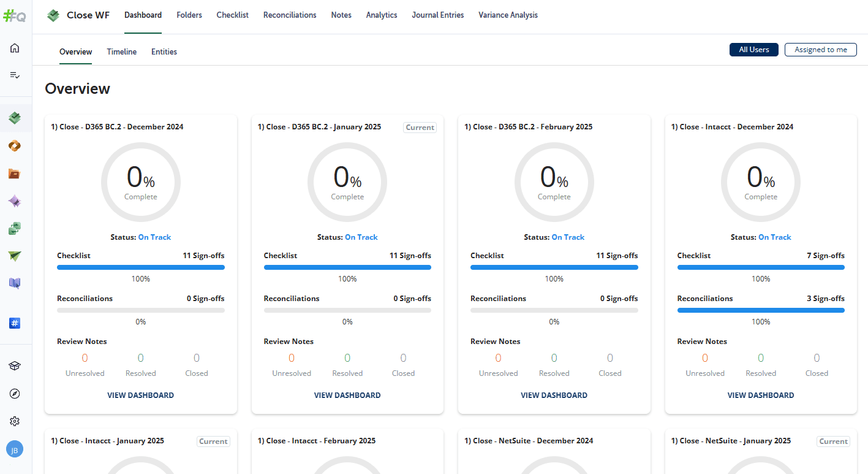This screenshot has height=474, width=868.
Task: Open the purple star module sidebar icon
Action: (15, 201)
